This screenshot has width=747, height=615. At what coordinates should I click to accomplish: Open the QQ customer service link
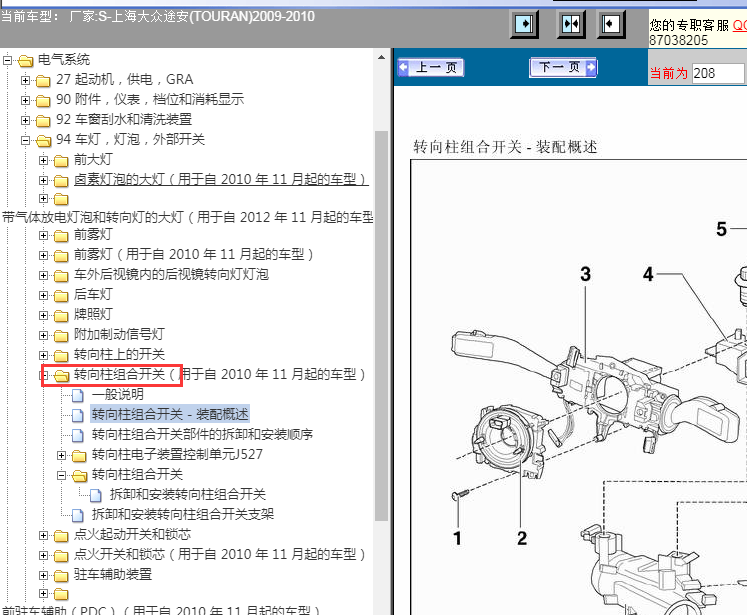(x=739, y=25)
